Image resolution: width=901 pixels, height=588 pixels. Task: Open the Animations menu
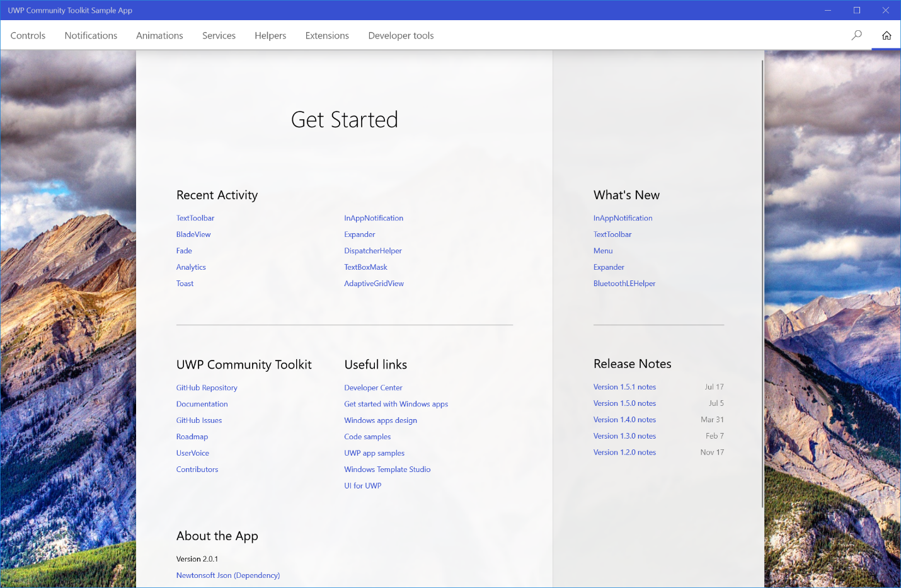pos(159,35)
